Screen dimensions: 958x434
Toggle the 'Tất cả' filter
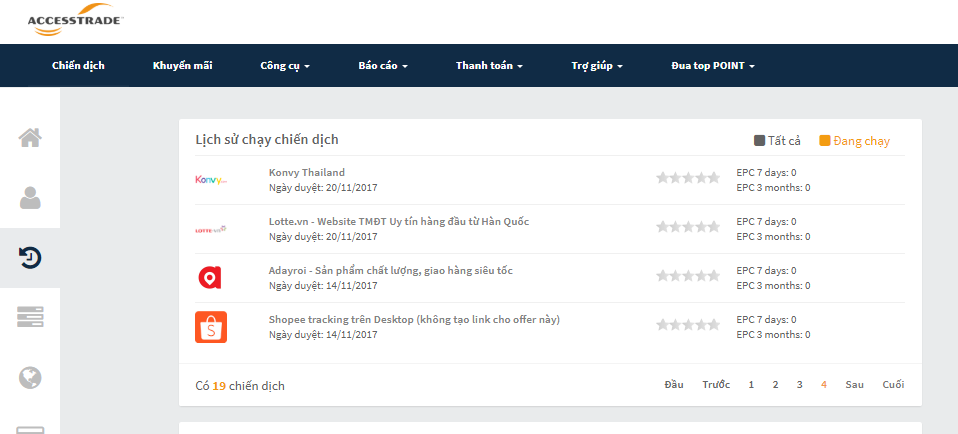coord(777,141)
